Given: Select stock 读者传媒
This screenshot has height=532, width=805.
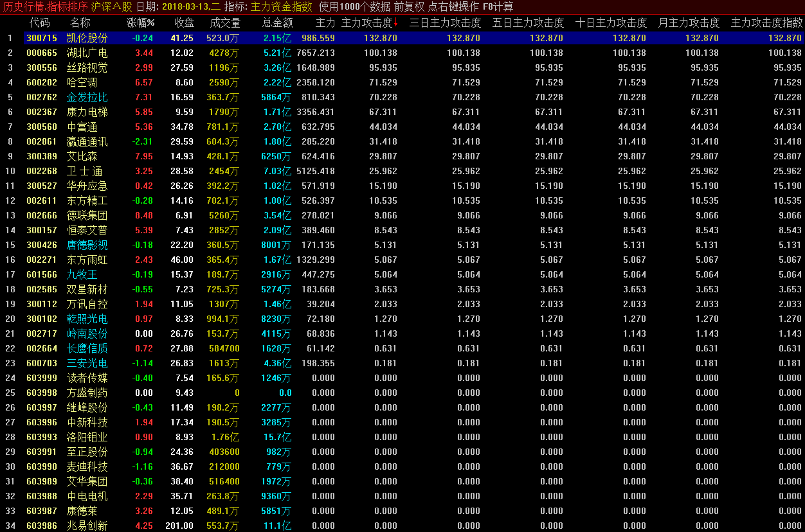Looking at the screenshot, I should [x=87, y=378].
